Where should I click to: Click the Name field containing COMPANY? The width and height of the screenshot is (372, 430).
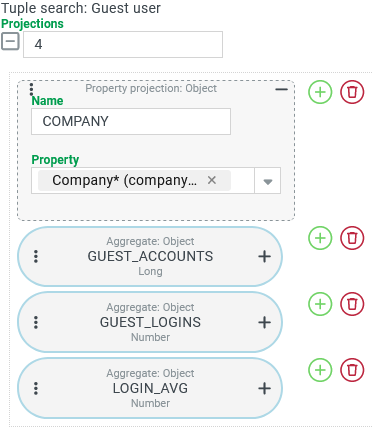pos(131,121)
